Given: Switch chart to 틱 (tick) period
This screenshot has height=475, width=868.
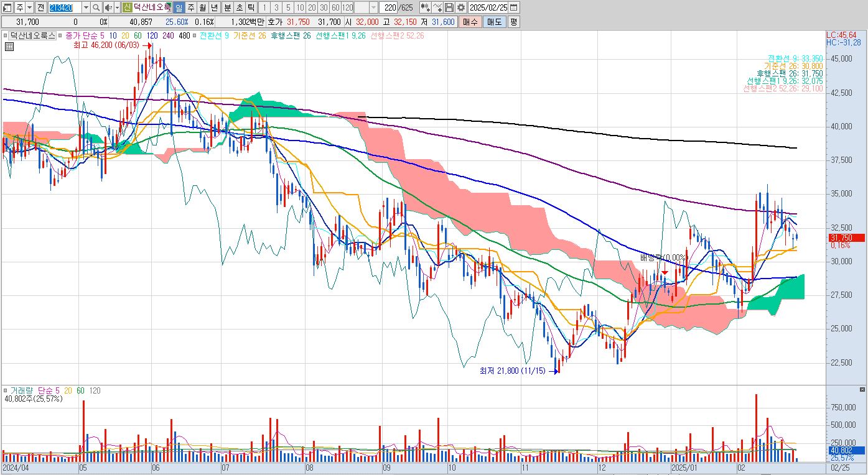Looking at the screenshot, I should (x=251, y=7).
